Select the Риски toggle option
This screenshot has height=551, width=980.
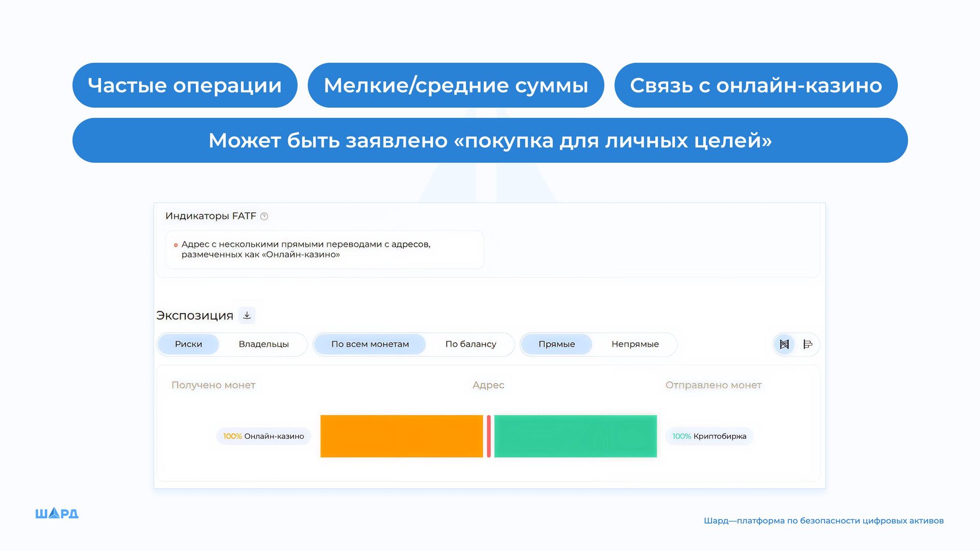[x=188, y=344]
